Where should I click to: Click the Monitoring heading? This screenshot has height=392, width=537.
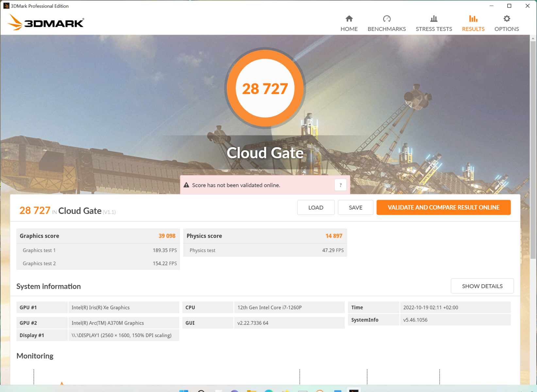click(35, 356)
